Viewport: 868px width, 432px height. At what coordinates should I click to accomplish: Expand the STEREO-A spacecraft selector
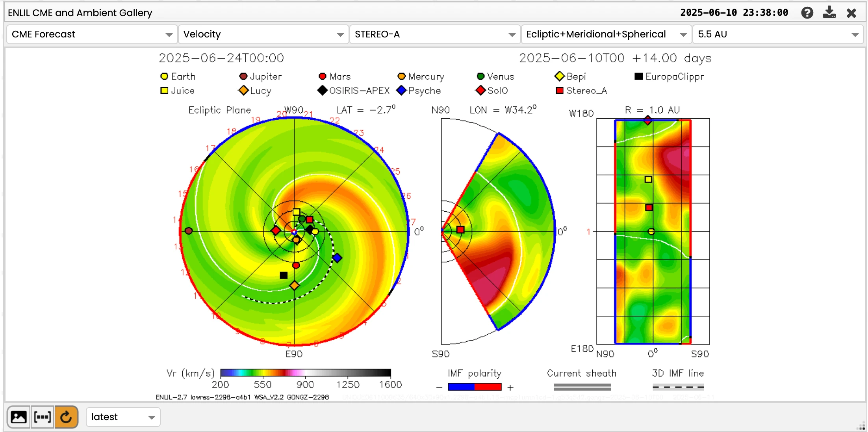(x=434, y=34)
